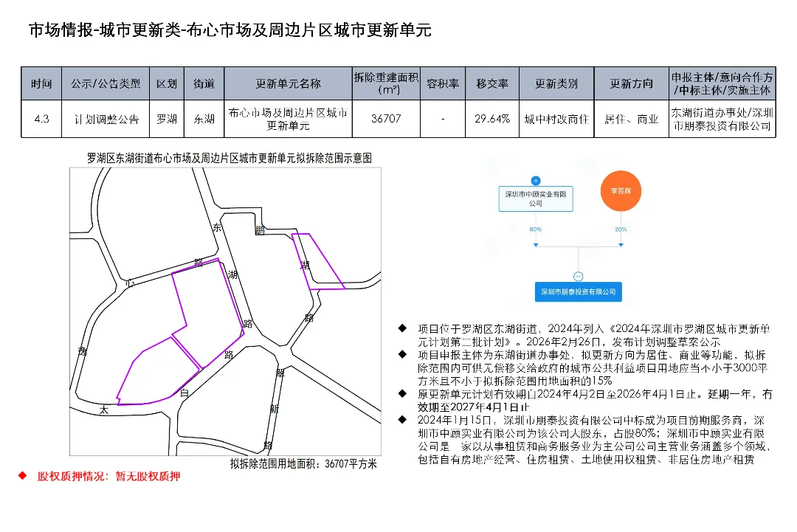Click the paragraph starting 原更新单元计划有效期

[596, 401]
